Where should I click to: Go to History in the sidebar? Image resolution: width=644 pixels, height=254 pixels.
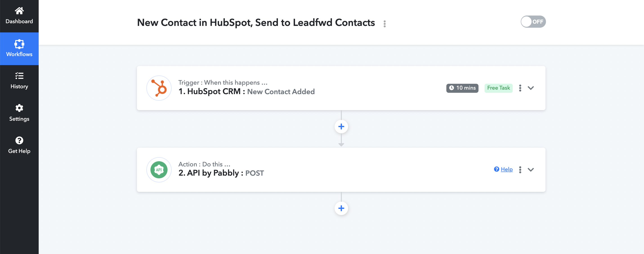[x=19, y=81]
